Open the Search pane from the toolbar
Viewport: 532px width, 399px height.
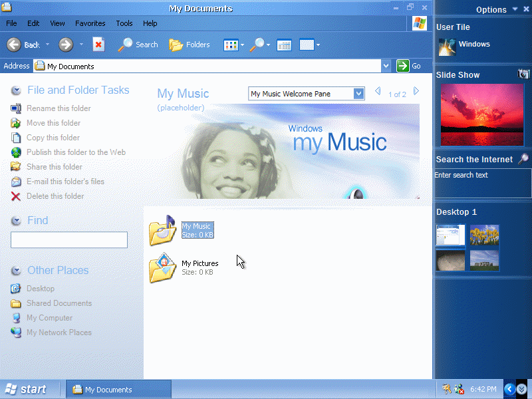[x=138, y=45]
